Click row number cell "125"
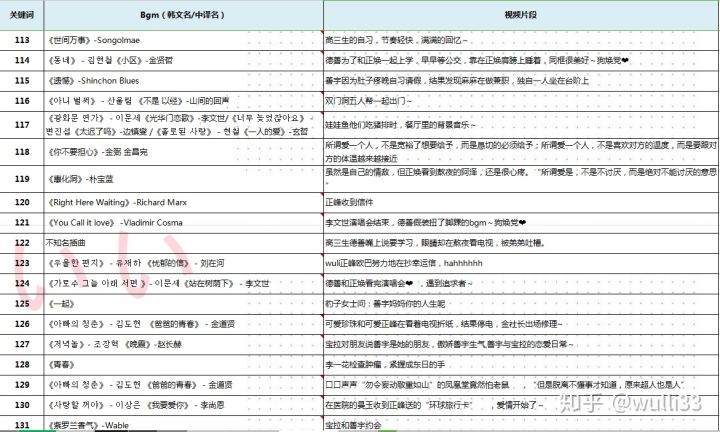720x432 pixels. [x=22, y=303]
